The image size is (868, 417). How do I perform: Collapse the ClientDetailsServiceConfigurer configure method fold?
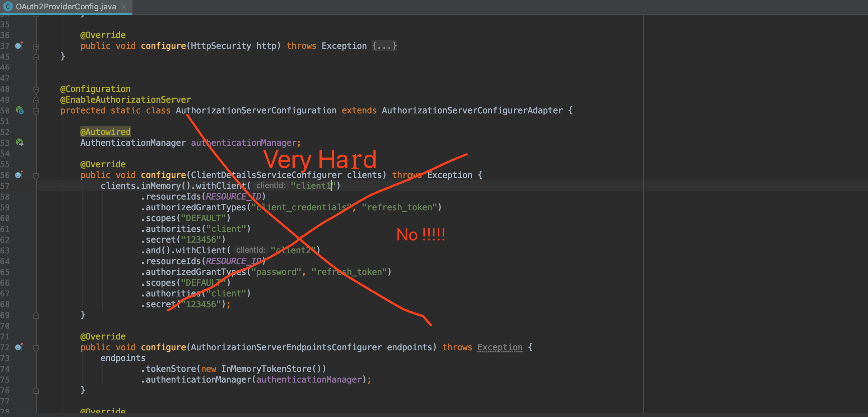(36, 175)
